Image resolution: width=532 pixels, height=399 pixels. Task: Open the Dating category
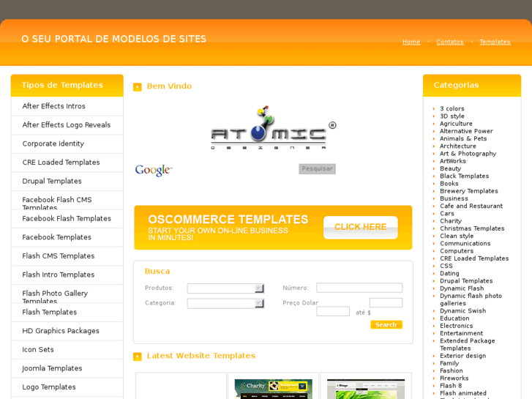(x=449, y=273)
